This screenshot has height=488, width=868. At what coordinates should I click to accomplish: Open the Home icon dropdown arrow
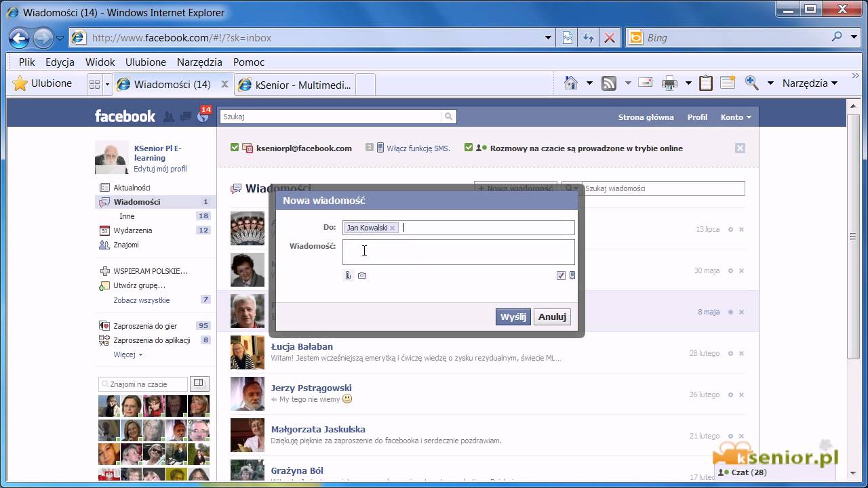pos(589,83)
